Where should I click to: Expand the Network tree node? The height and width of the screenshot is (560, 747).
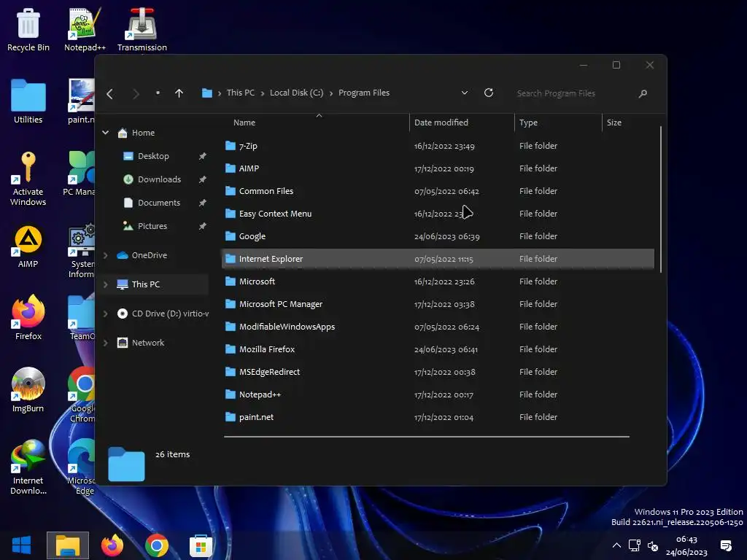coord(106,343)
